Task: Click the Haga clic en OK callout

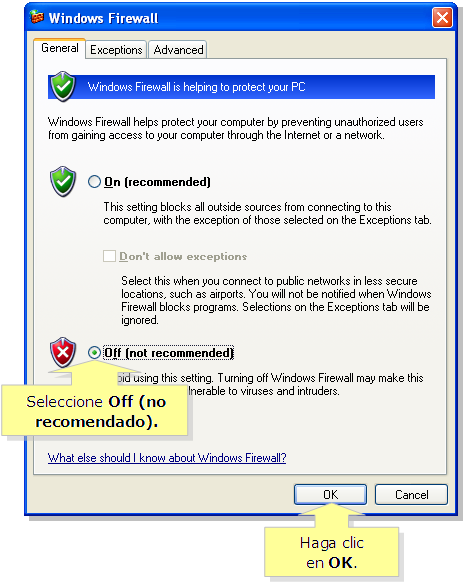Action: click(332, 552)
